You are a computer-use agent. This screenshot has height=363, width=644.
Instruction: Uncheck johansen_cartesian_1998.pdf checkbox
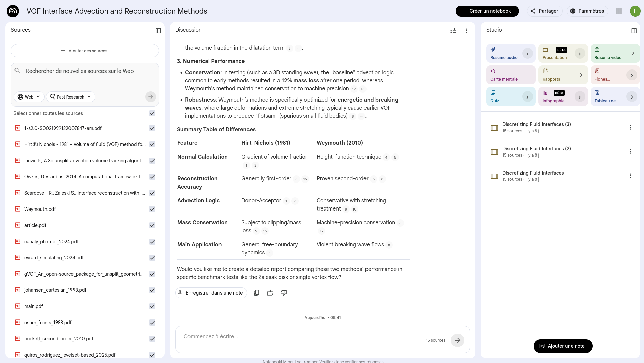tap(152, 290)
